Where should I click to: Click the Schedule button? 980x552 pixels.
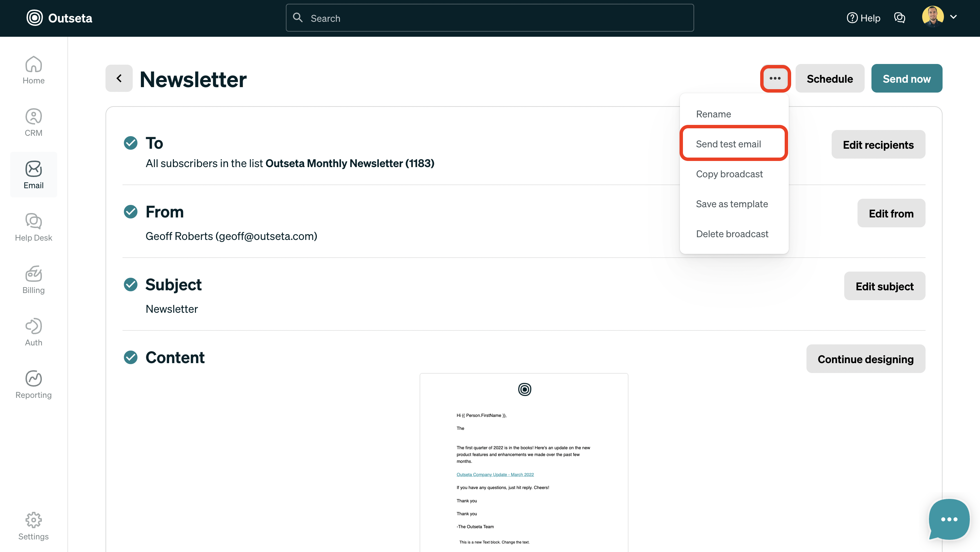[x=830, y=78]
